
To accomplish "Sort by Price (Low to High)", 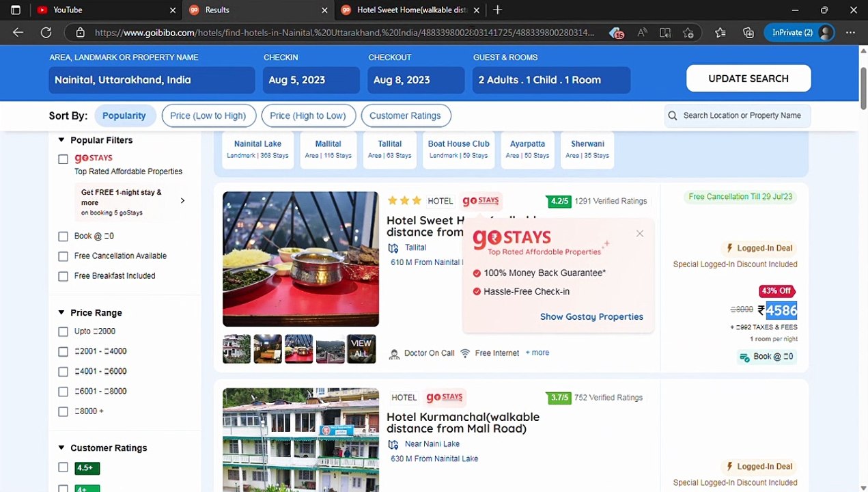I will (208, 115).
